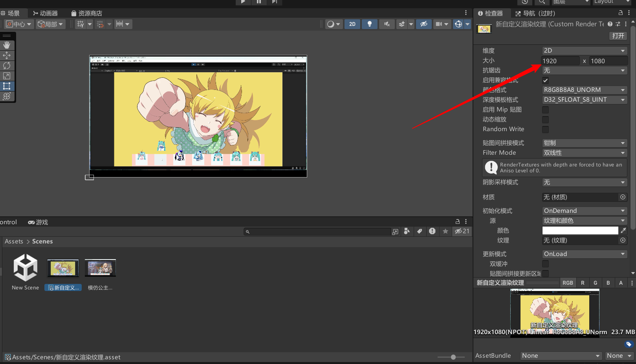The image size is (636, 364).
Task: Switch to 导航 (过时) tab
Action: click(x=535, y=13)
